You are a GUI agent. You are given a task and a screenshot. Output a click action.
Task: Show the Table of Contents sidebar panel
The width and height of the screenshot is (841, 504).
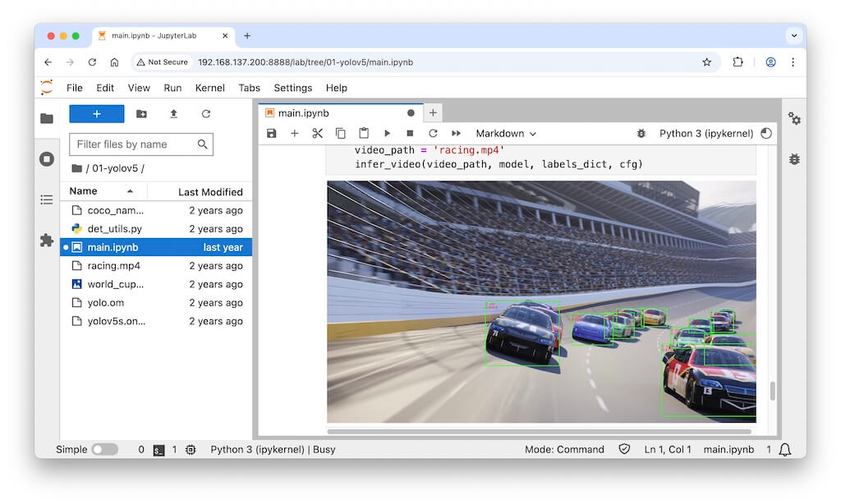point(47,199)
